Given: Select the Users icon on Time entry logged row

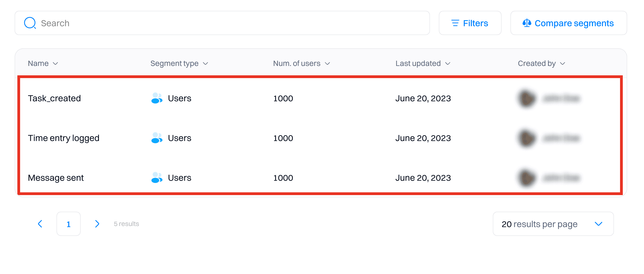Looking at the screenshot, I should click(156, 138).
